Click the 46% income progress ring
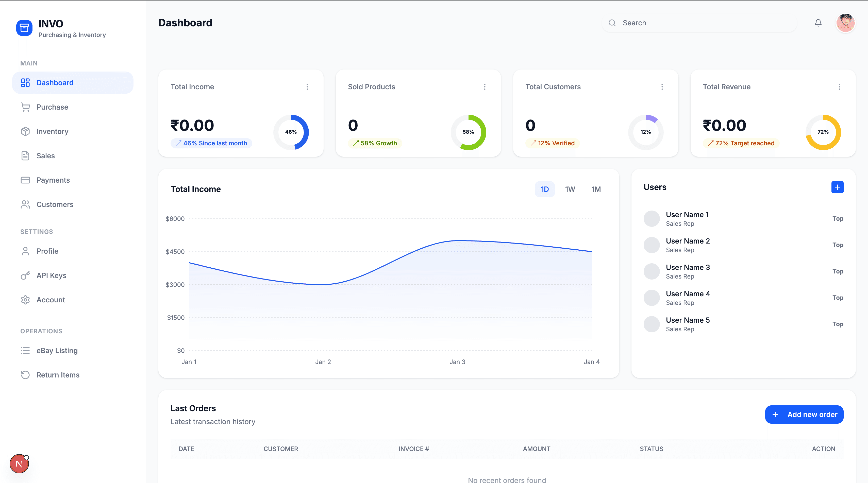The width and height of the screenshot is (868, 483). coord(291,132)
